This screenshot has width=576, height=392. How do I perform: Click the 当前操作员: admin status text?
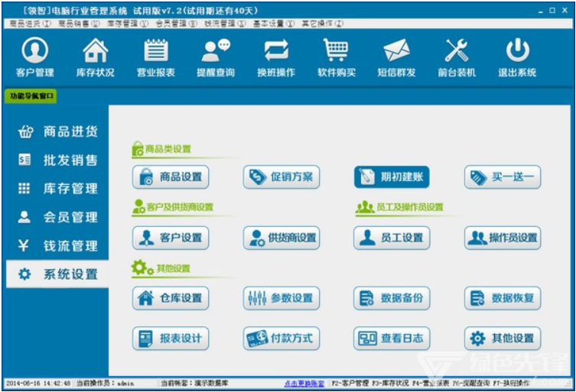pyautogui.click(x=105, y=383)
